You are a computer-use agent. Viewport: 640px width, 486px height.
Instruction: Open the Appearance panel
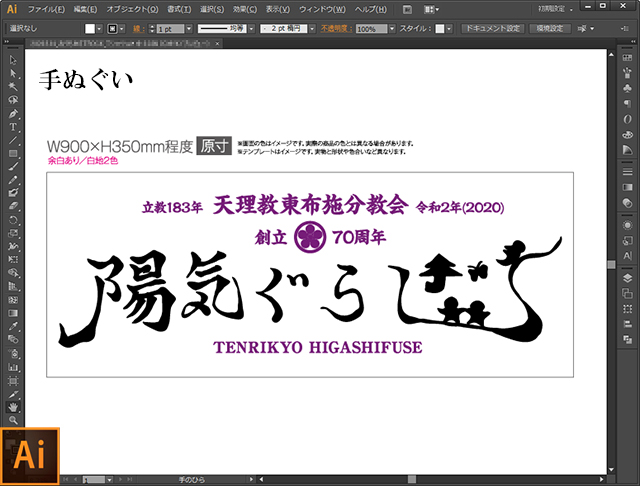click(x=627, y=225)
